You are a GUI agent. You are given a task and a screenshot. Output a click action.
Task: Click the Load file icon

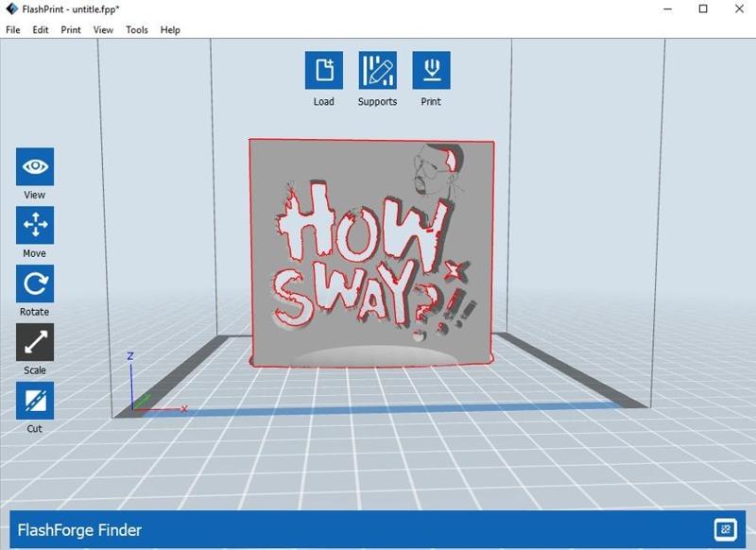(x=324, y=70)
